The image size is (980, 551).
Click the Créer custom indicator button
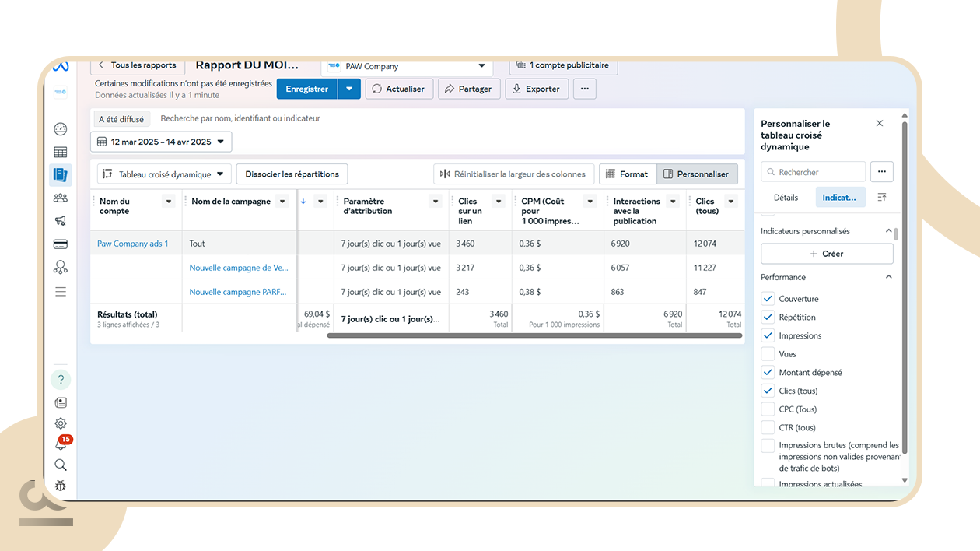[x=827, y=254]
